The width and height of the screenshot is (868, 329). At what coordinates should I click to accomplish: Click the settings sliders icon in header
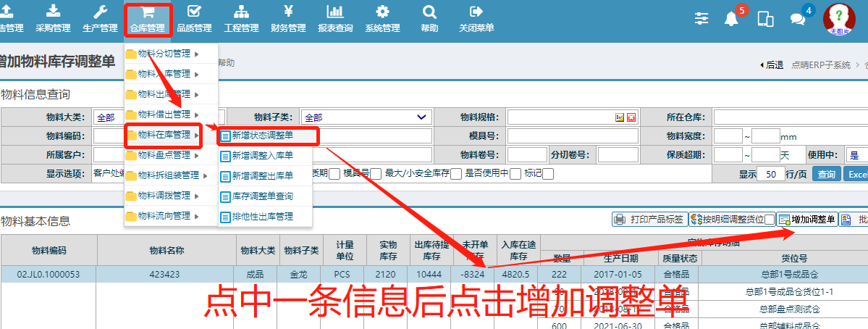tap(701, 20)
